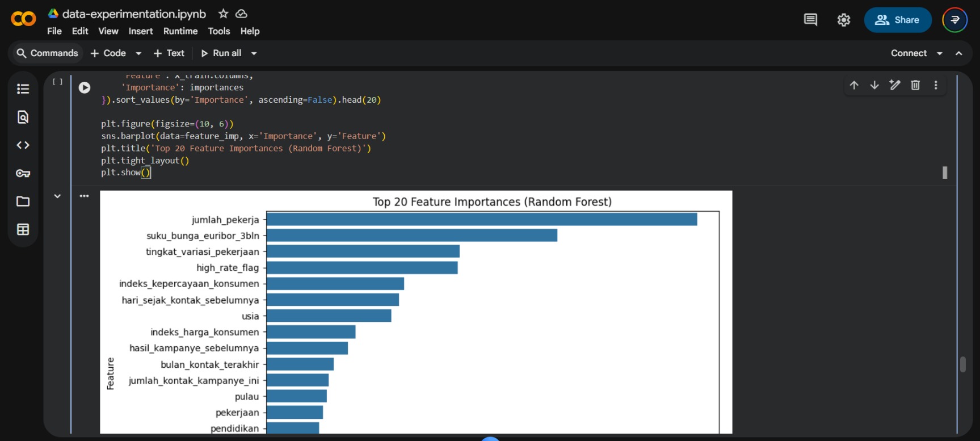The image size is (980, 441).
Task: Add a new Code cell
Action: pos(108,53)
